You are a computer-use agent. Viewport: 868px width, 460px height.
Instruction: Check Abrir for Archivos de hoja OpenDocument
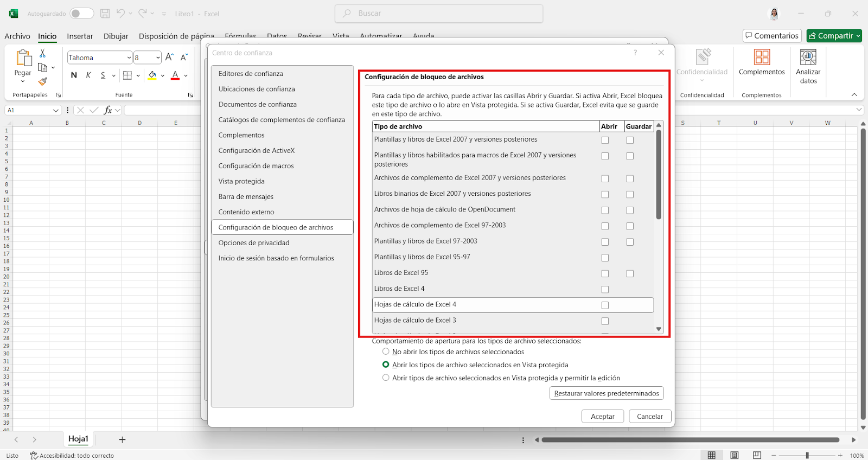coord(605,210)
